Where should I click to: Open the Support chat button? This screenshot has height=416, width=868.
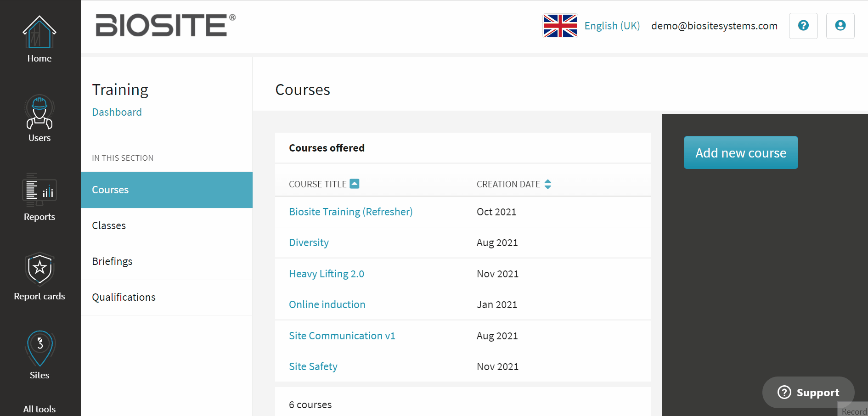(x=808, y=392)
